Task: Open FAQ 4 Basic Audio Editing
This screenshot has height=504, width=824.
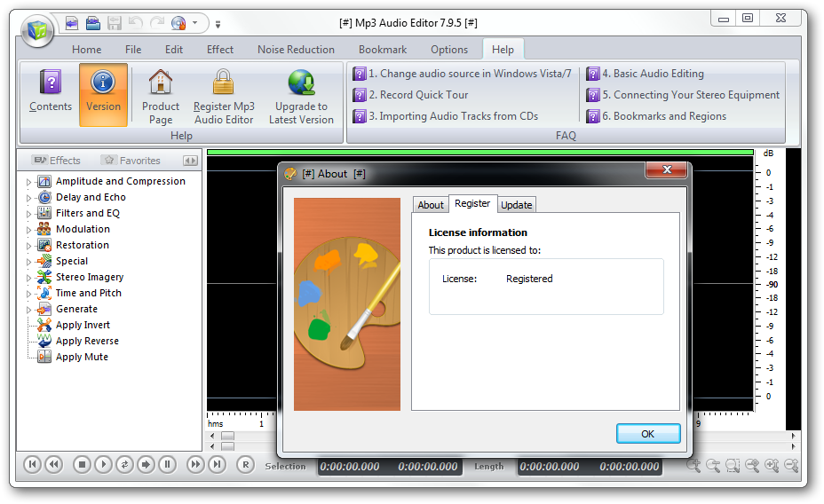Action: click(x=646, y=74)
